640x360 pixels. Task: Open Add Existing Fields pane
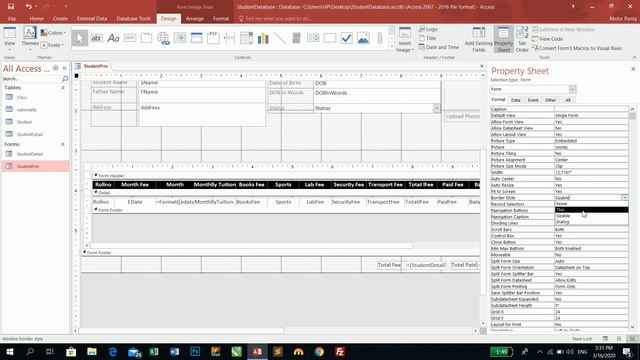click(478, 40)
